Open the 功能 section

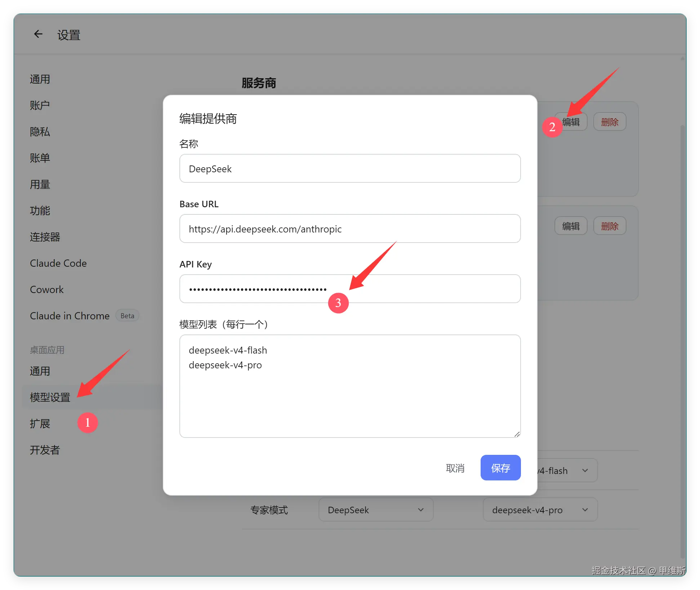(x=40, y=211)
